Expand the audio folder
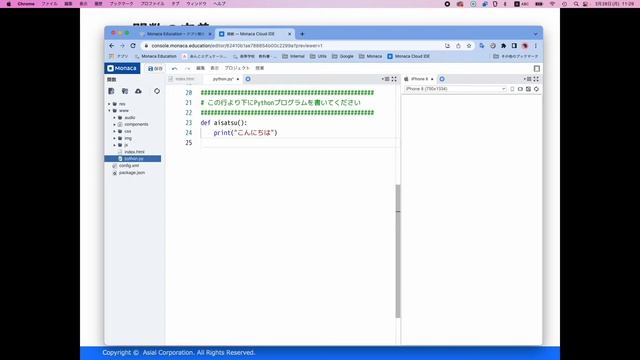 coord(115,118)
